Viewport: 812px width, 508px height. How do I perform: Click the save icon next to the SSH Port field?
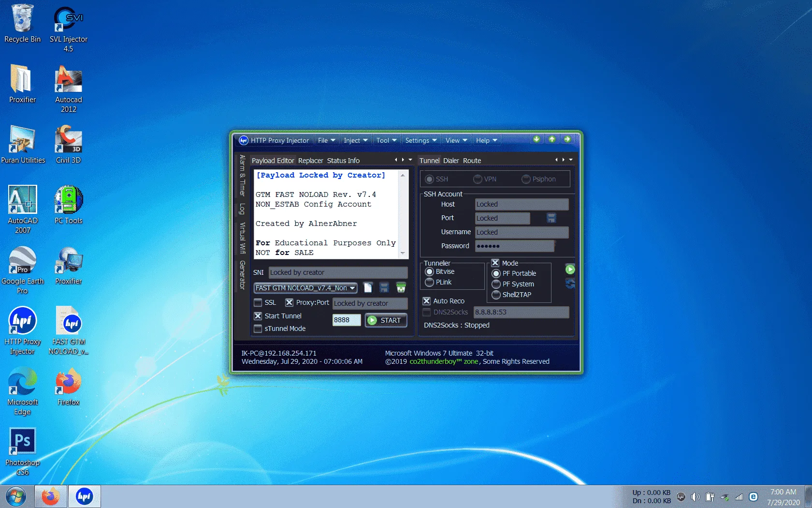click(551, 218)
